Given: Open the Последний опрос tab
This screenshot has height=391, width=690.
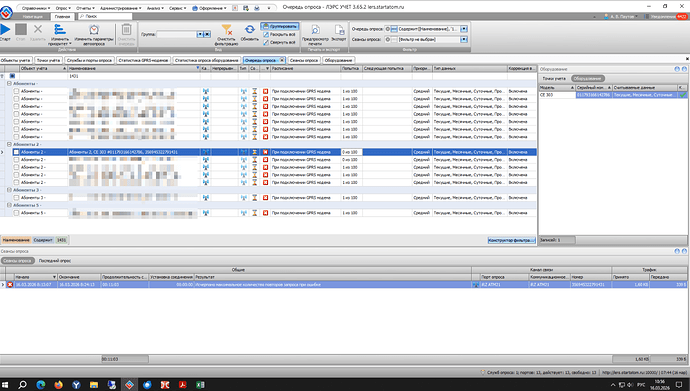Looking at the screenshot, I should pos(55,261).
